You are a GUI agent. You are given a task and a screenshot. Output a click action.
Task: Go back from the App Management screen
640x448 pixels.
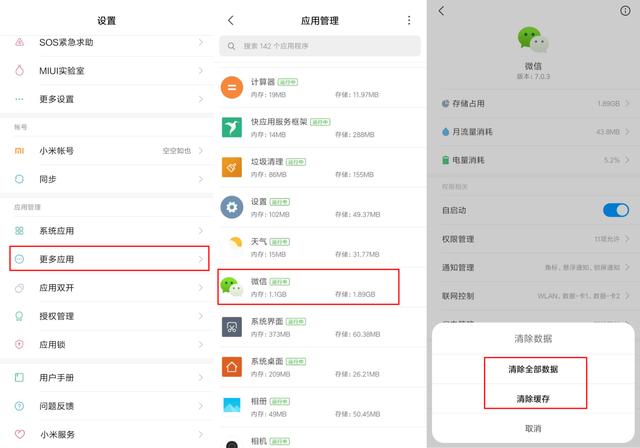231,20
